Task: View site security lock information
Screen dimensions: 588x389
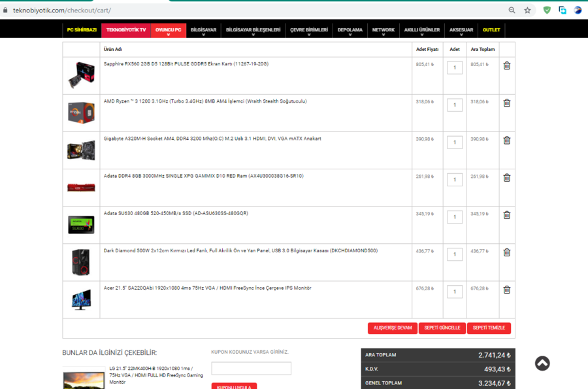Action: click(5, 10)
